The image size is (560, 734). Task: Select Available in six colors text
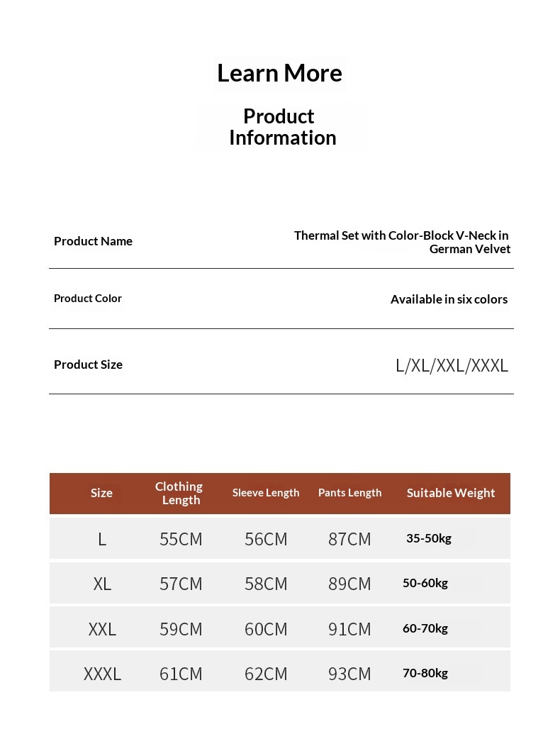pyautogui.click(x=449, y=299)
